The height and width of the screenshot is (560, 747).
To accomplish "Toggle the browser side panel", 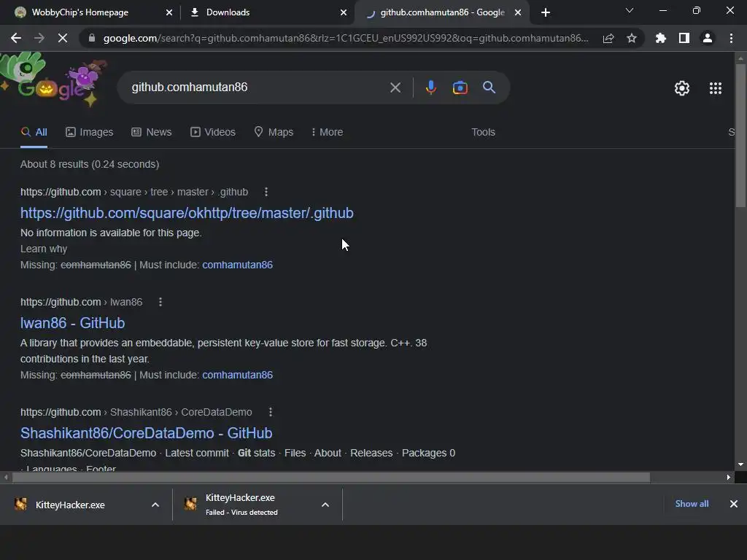I will coord(684,38).
